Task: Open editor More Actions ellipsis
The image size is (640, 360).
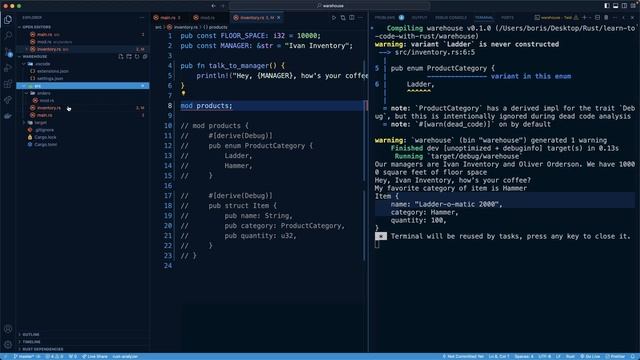Action: tap(360, 18)
